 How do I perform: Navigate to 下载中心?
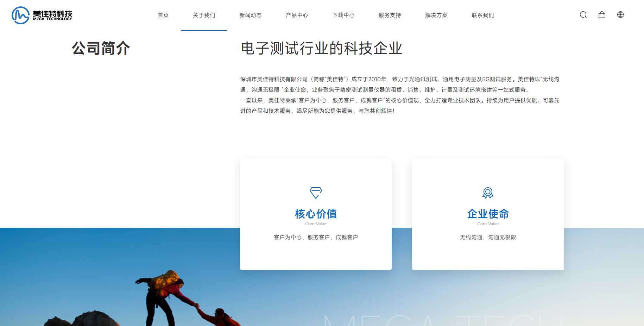343,15
